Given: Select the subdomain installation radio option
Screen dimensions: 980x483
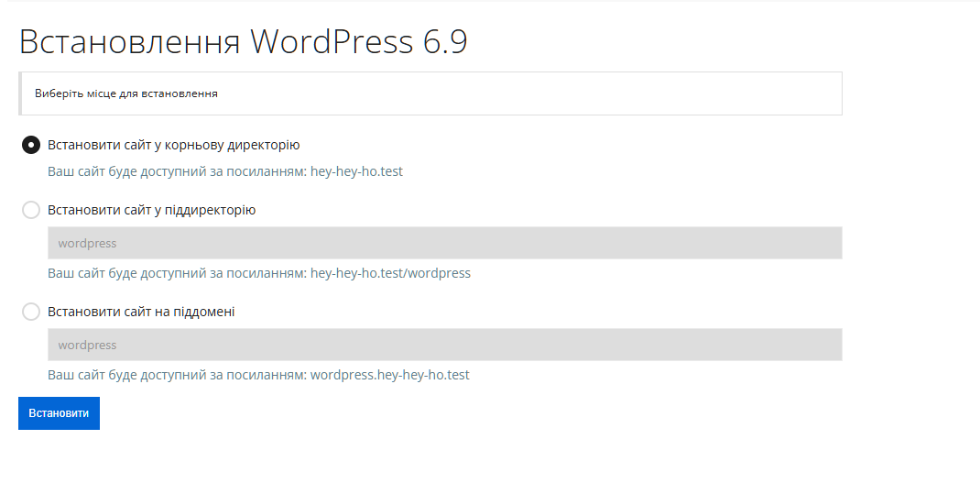Looking at the screenshot, I should tap(31, 312).
